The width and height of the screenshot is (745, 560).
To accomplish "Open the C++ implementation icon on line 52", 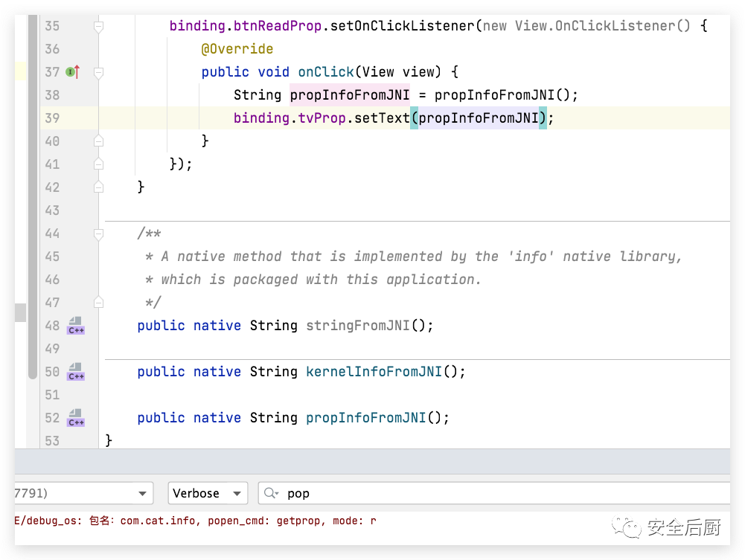I will pyautogui.click(x=76, y=418).
